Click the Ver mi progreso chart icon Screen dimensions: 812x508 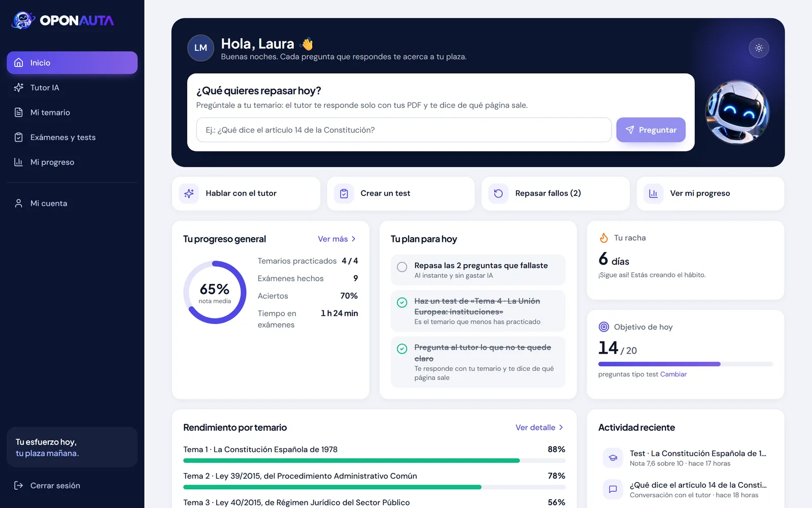tap(653, 194)
